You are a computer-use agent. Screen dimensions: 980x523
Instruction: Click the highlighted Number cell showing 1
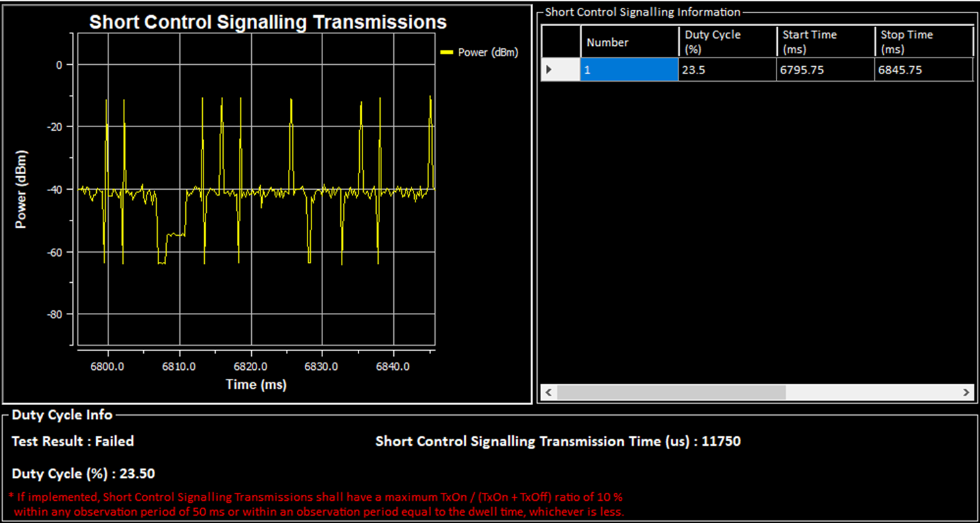629,69
